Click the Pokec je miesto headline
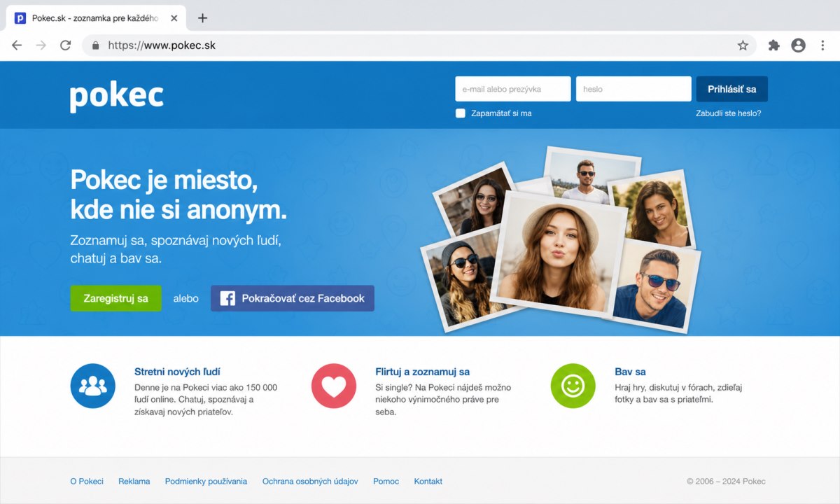Viewport: 840px width, 504px height. 178,195
